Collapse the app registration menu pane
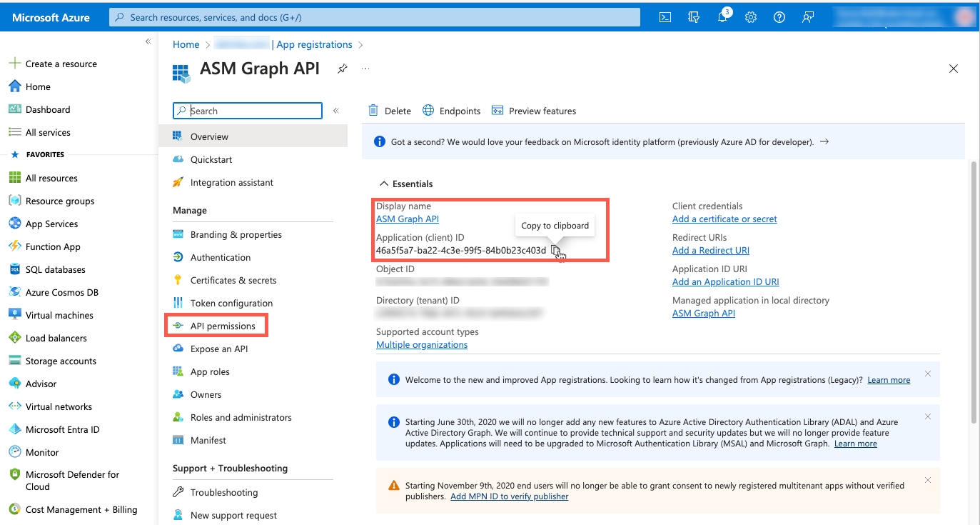The image size is (980, 525). 335,111
